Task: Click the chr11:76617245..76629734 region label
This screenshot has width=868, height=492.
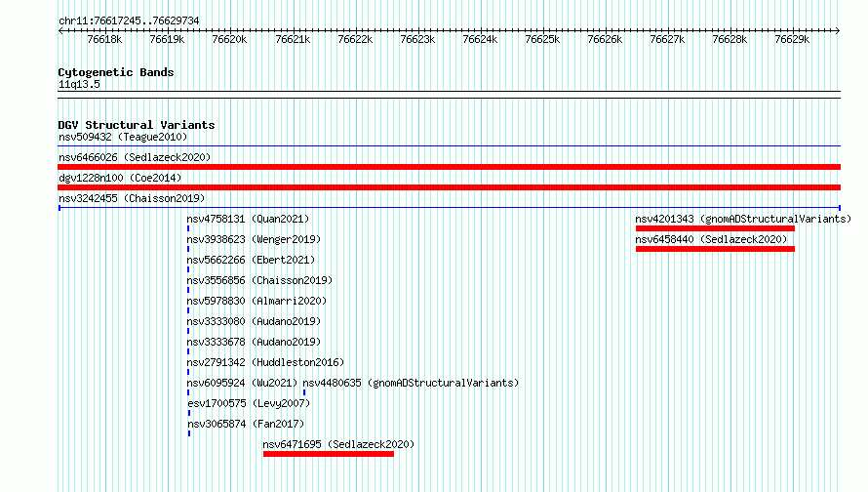Action: 129,20
